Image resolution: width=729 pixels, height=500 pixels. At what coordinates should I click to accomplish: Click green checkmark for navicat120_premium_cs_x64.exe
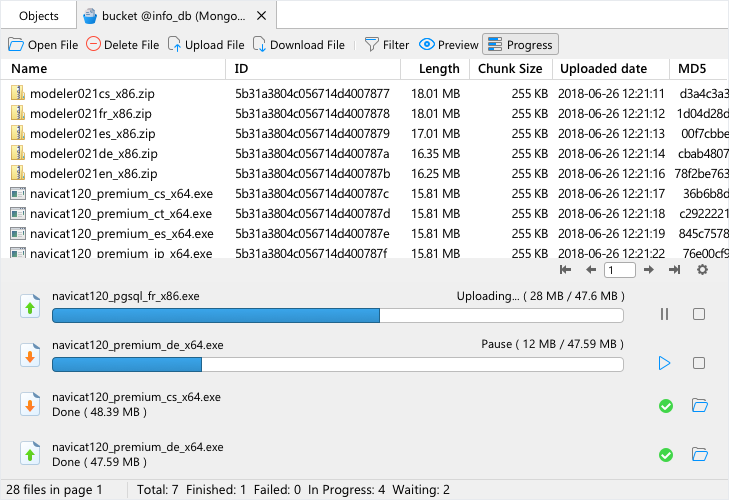[x=666, y=406]
